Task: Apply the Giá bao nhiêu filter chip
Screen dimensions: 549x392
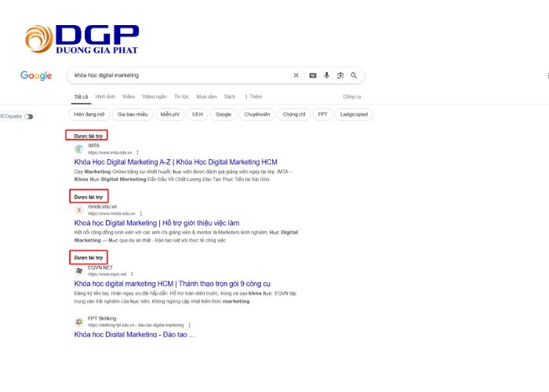Action: [x=133, y=114]
